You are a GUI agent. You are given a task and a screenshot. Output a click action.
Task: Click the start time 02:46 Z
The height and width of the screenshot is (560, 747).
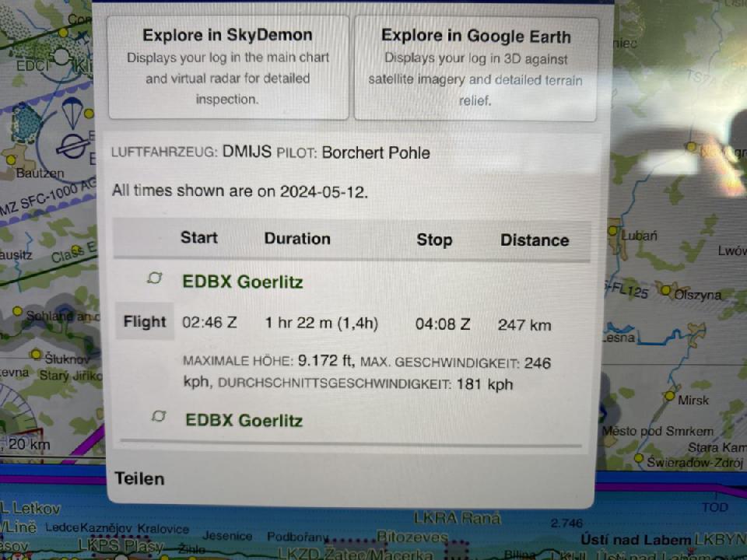tap(209, 322)
